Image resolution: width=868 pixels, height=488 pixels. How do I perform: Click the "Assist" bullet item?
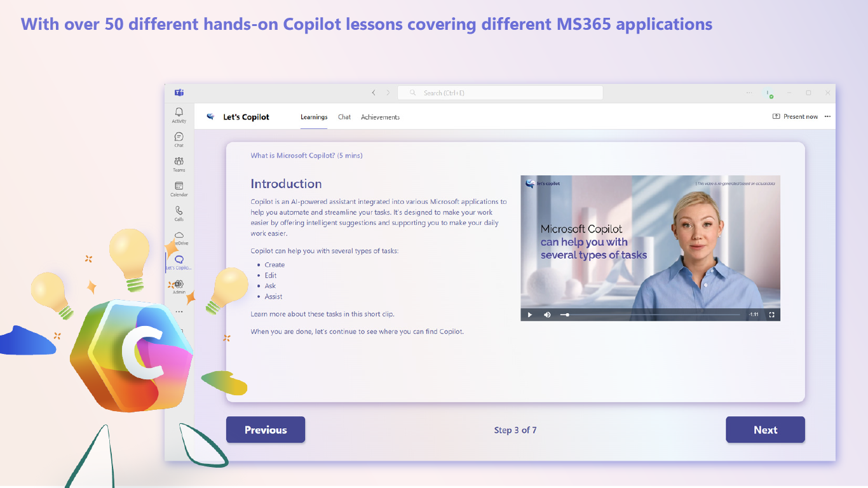pyautogui.click(x=273, y=297)
